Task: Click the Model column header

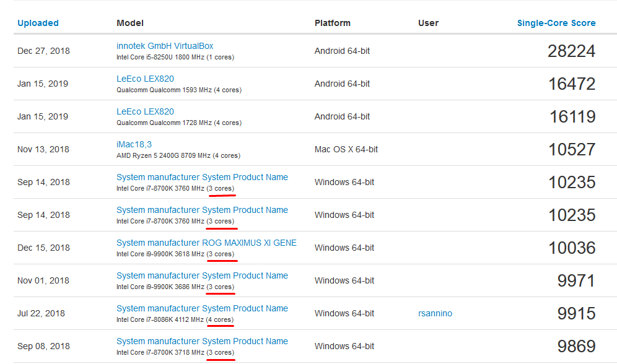Action: coord(130,23)
